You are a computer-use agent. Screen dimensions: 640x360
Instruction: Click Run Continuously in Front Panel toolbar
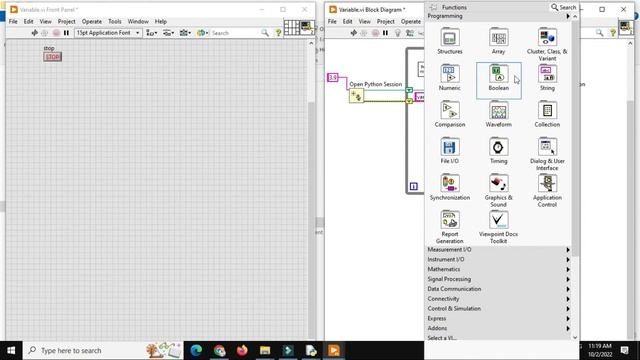click(x=45, y=33)
